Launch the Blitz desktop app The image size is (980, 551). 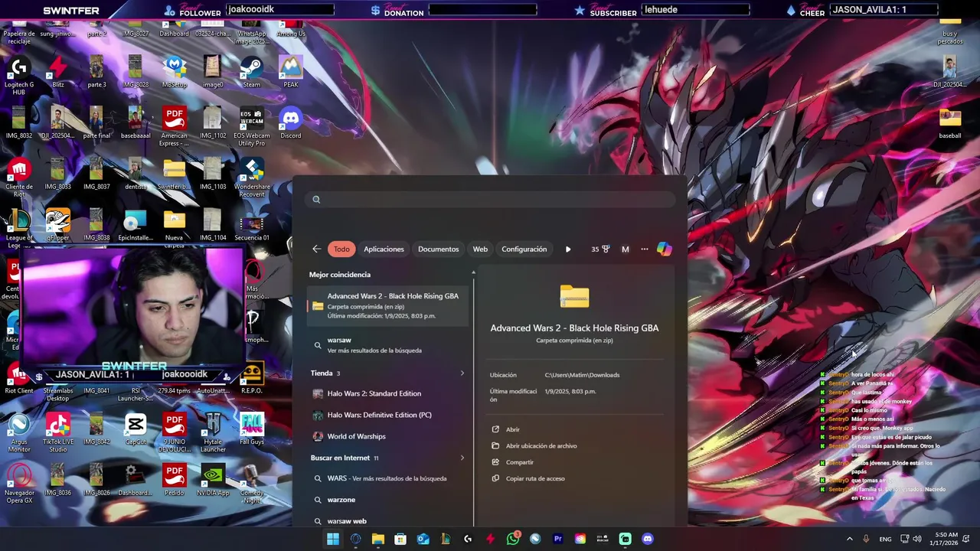coord(58,71)
